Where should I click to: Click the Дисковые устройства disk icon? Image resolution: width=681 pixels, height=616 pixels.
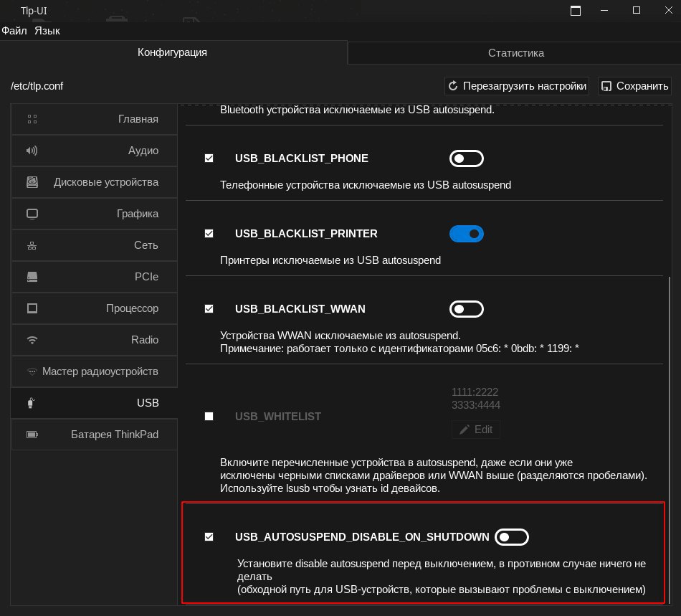pos(32,182)
